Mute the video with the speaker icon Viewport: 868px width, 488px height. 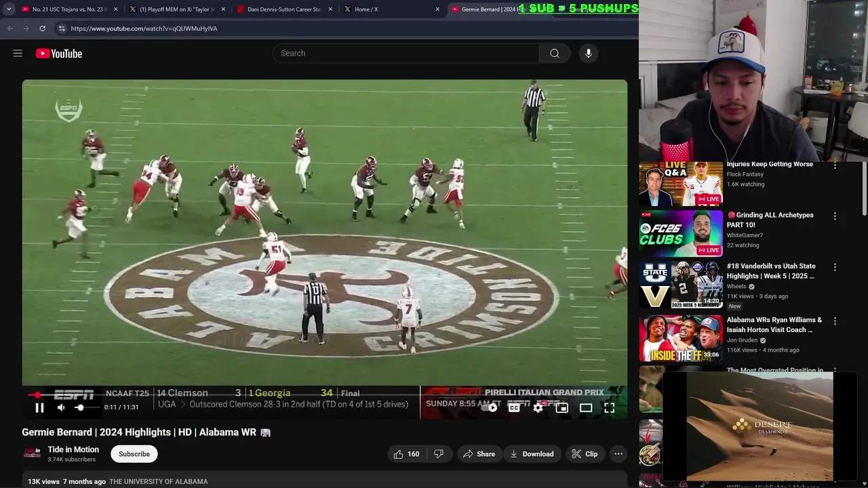click(61, 407)
